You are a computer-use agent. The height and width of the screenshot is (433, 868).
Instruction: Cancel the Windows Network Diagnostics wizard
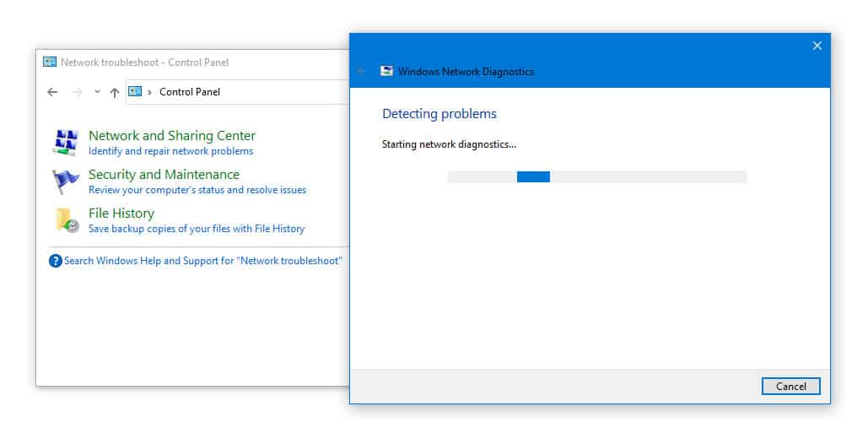[791, 387]
